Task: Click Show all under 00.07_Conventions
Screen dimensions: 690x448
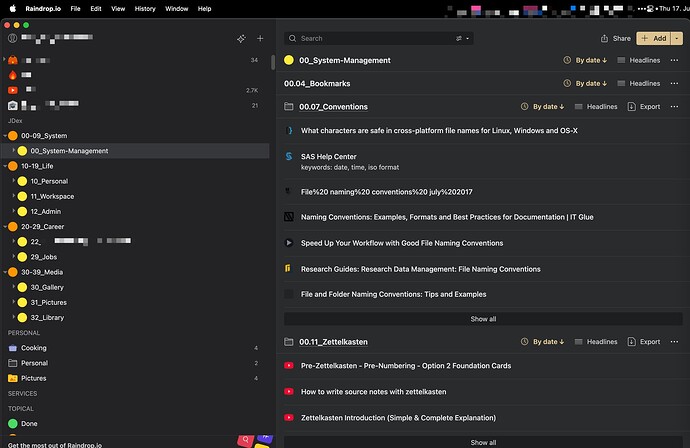Action: click(x=483, y=319)
